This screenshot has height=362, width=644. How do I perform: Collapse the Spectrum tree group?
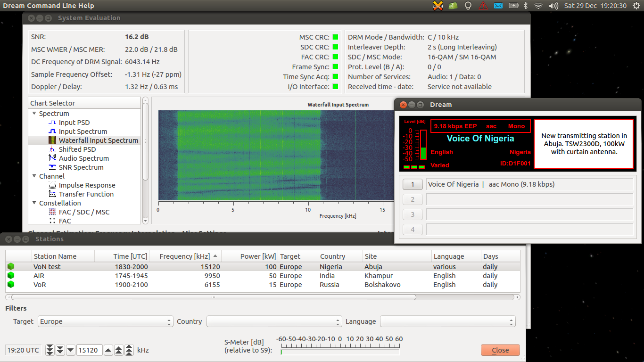34,114
